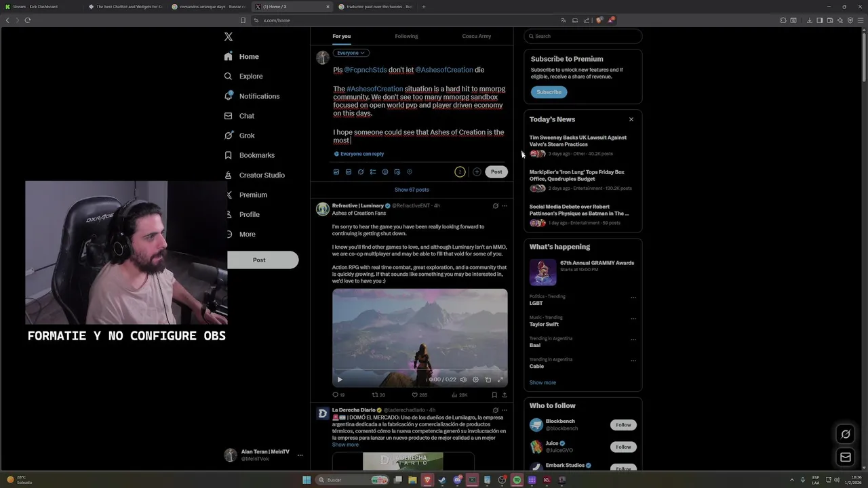Like the Refractive post
Screen dimensions: 868x488
click(420, 394)
